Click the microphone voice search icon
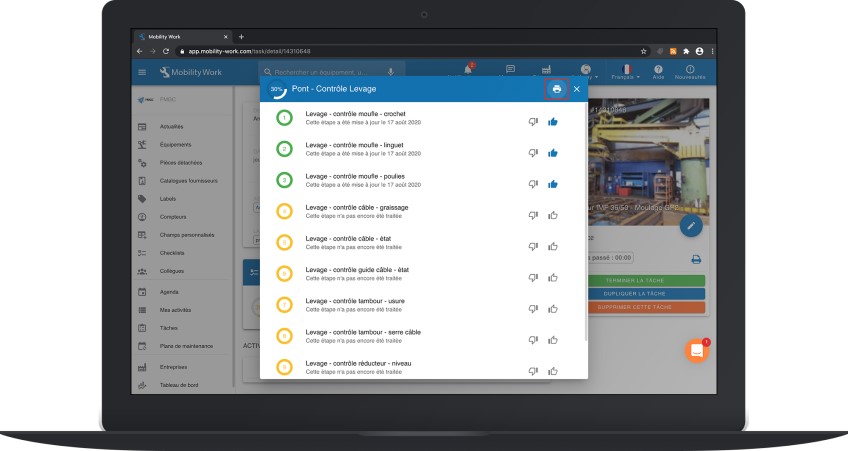 391,72
